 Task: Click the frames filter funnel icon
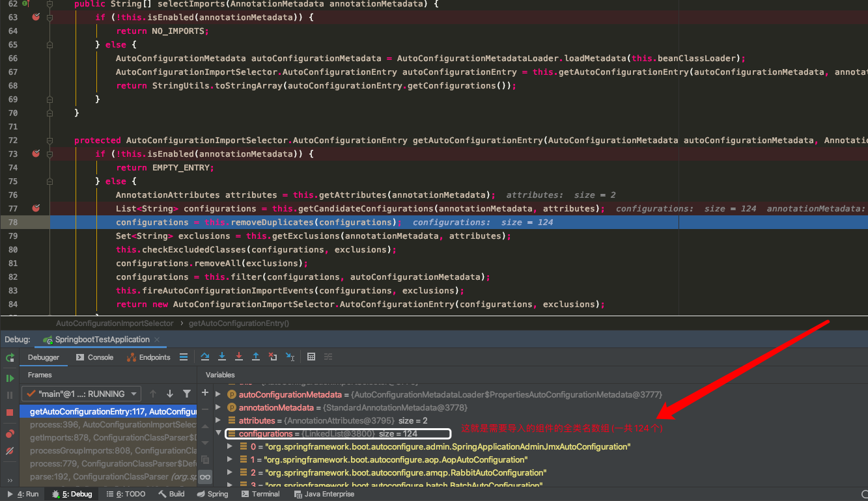coord(187,394)
